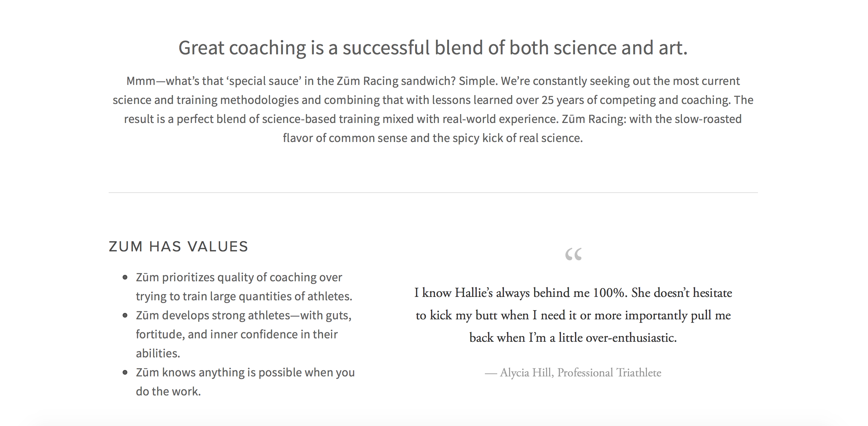Click the line 'Mmm—what's that special sauce'
The width and height of the screenshot is (868, 426).
[433, 81]
